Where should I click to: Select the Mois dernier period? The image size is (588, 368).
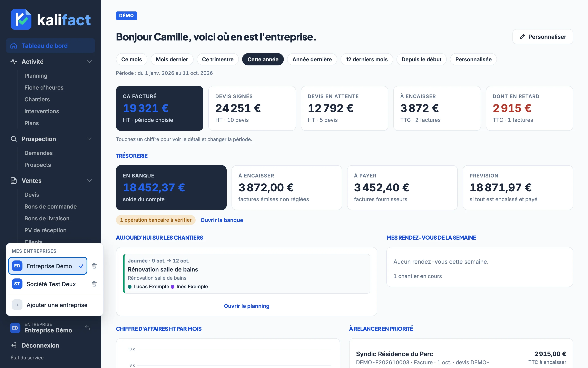point(172,59)
